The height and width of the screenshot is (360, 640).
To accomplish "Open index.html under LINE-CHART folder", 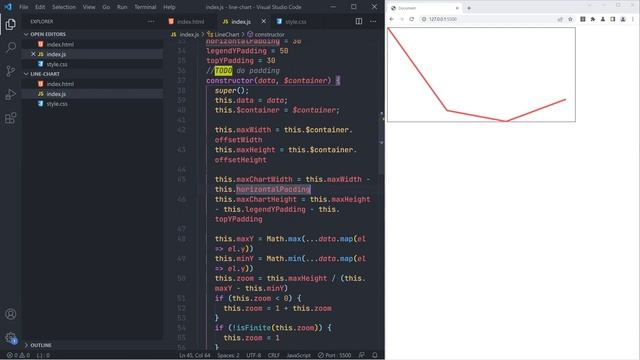I will click(x=60, y=84).
